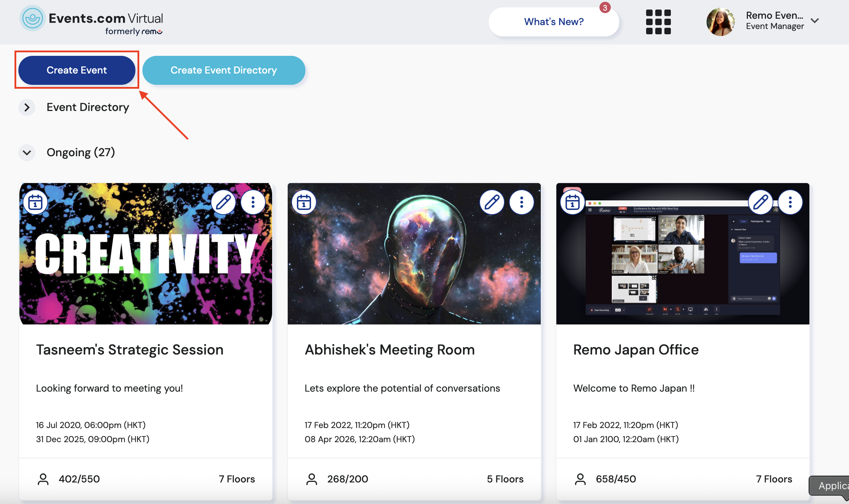The image size is (849, 504).
Task: Collapse the Ongoing (27) section
Action: [x=27, y=153]
